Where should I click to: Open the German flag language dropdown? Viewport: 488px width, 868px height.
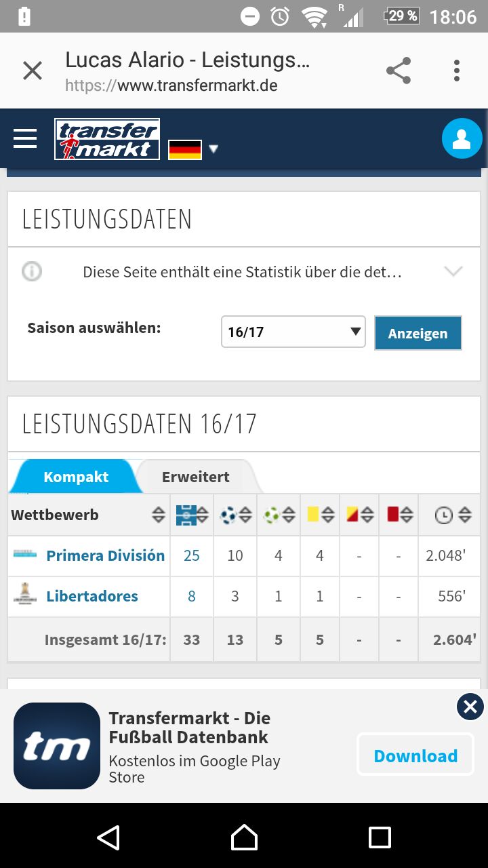[x=194, y=149]
